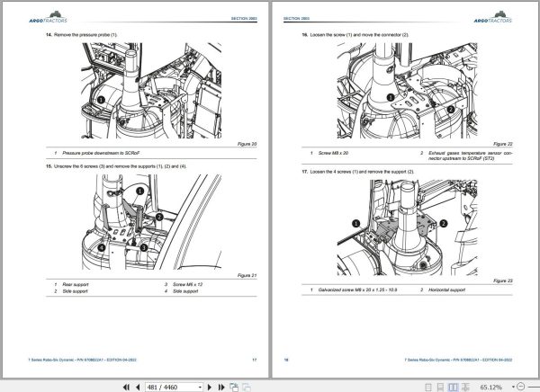Click page number 17 in left footer
Viewport: 540px width, 392px height.
(x=255, y=360)
